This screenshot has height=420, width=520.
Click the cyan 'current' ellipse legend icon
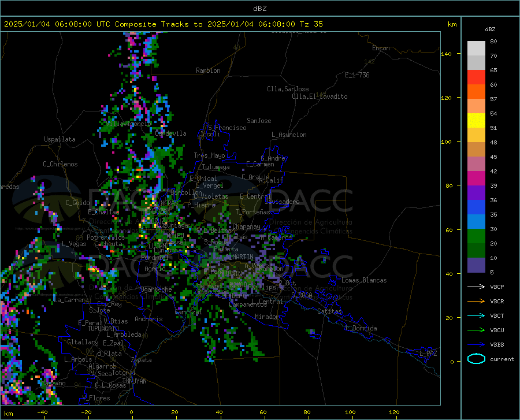tap(476, 359)
